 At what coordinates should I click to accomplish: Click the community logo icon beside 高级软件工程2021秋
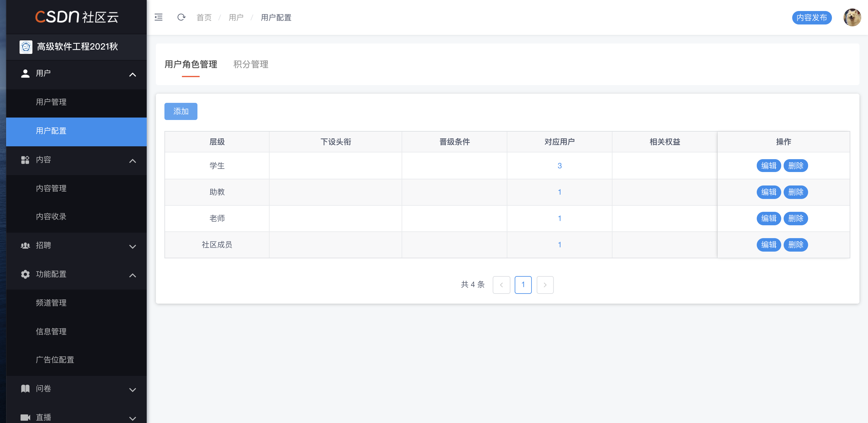(x=26, y=47)
